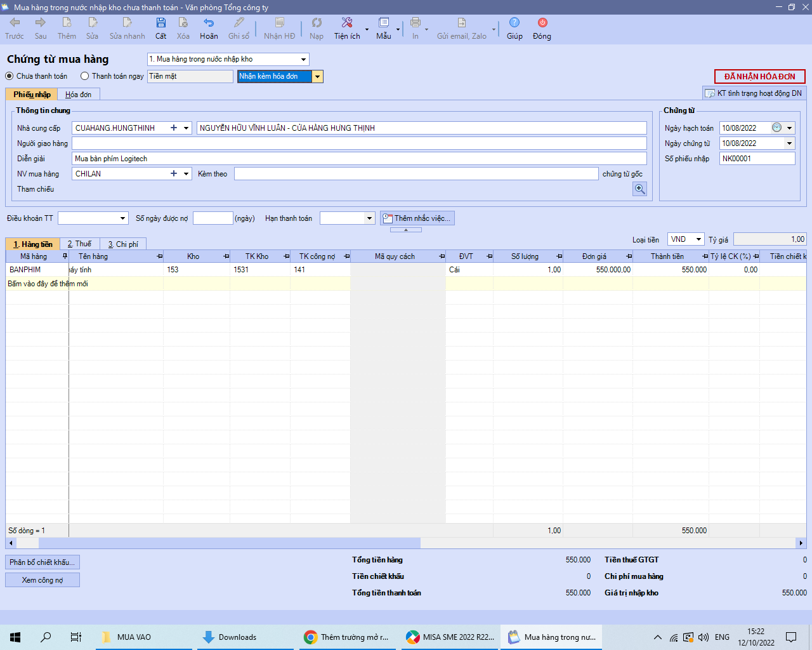The image size is (812, 650).
Task: Click Thêm nhắc việc button
Action: (417, 218)
